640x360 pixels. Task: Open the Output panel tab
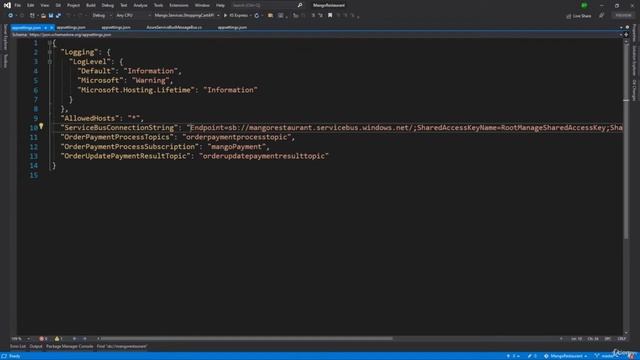point(36,347)
